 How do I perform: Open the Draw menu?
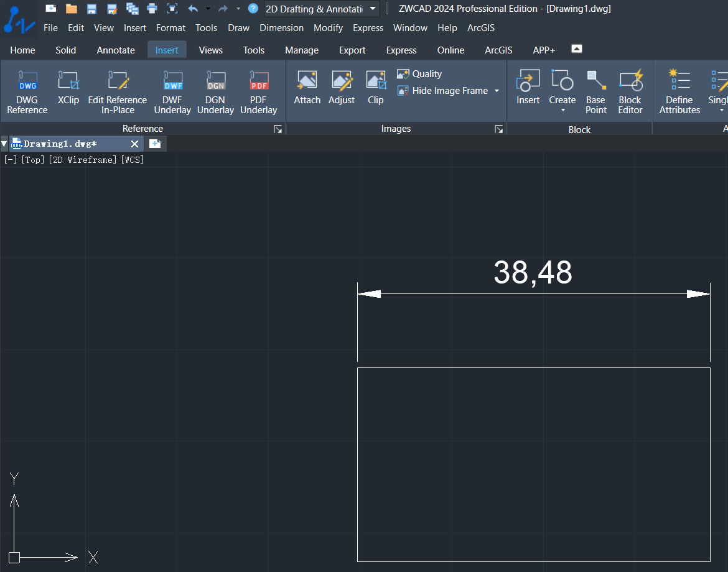tap(239, 28)
